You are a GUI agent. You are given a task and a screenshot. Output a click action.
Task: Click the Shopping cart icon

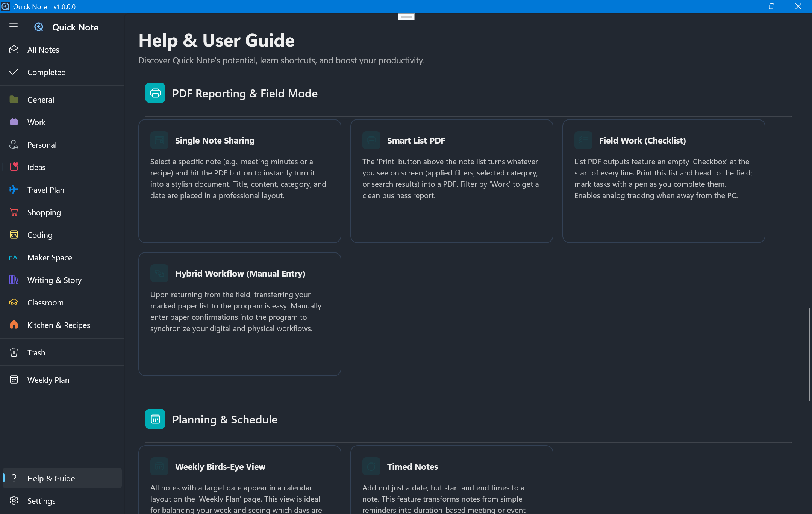14,212
